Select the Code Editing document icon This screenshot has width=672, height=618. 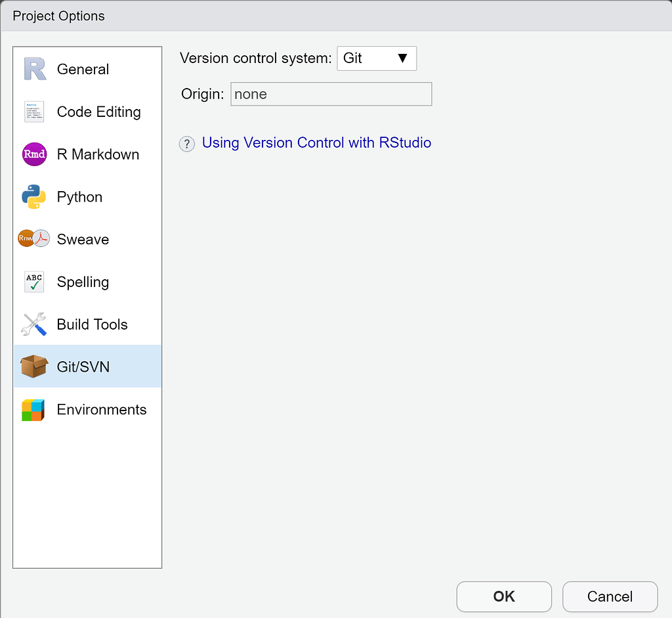[x=33, y=111]
